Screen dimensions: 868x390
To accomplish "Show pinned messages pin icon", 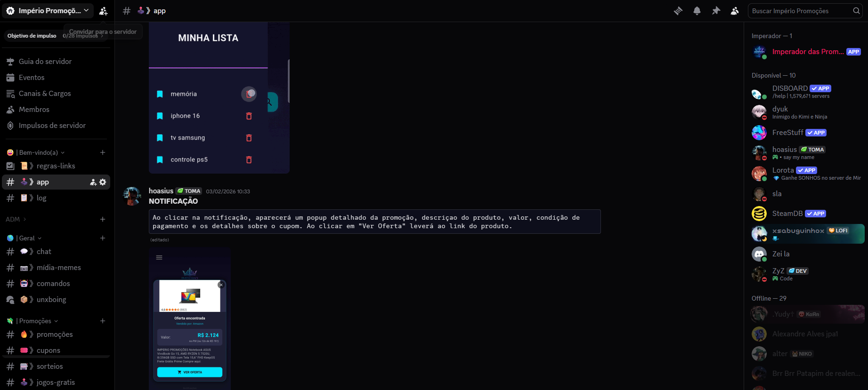I will point(716,11).
